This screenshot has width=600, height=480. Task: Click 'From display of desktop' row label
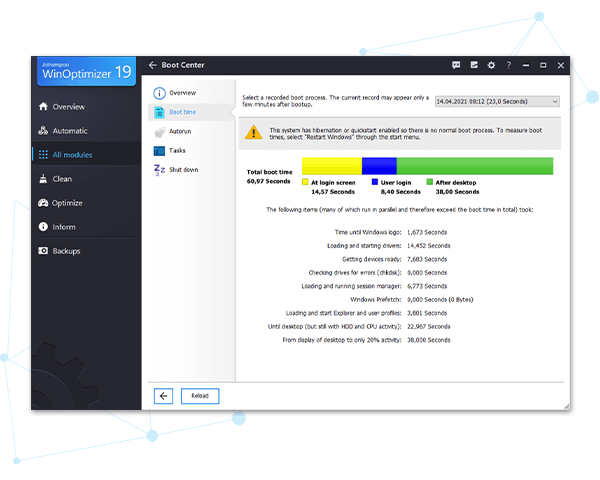pos(342,340)
